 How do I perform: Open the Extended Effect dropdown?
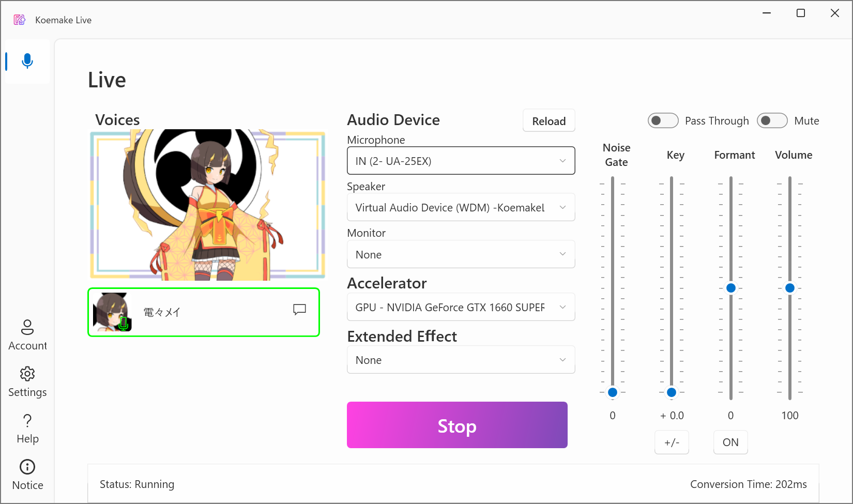coord(461,360)
